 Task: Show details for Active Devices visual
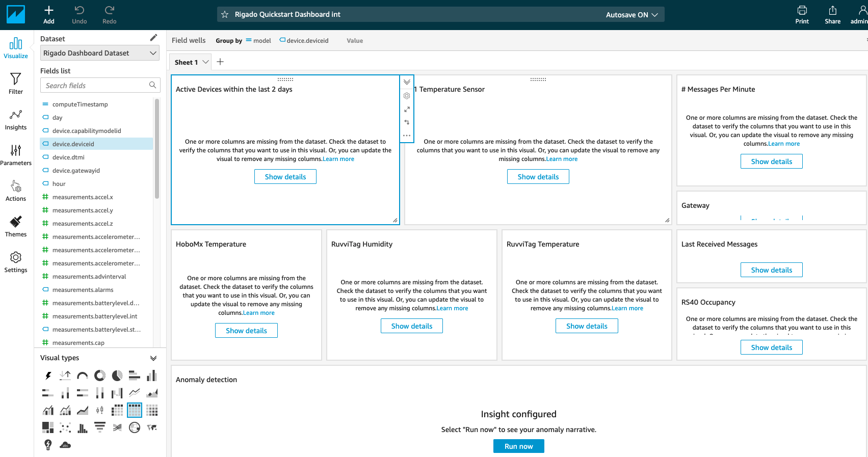(285, 177)
